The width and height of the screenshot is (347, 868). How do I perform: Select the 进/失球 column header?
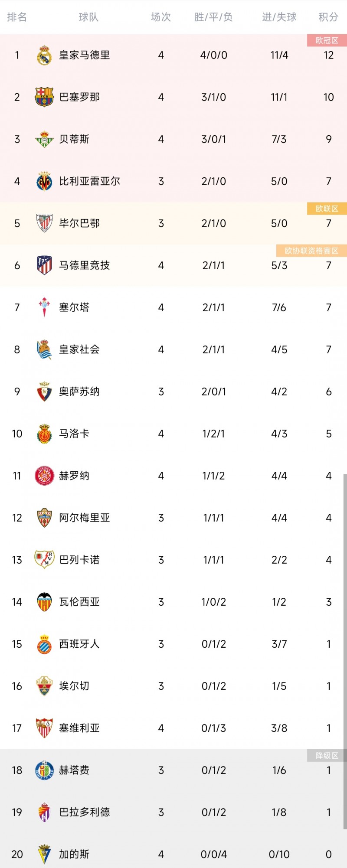279,17
